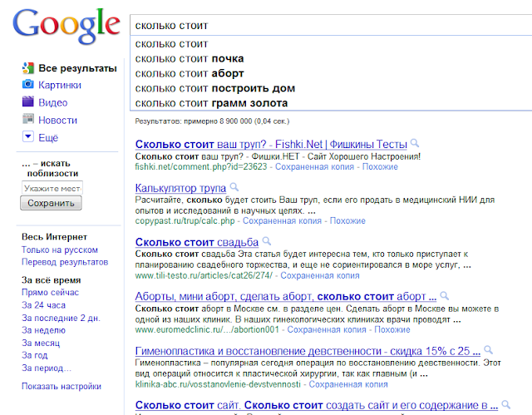532x415 pixels.
Task: Open the Сколько стоит сайт result
Action: pos(317,405)
